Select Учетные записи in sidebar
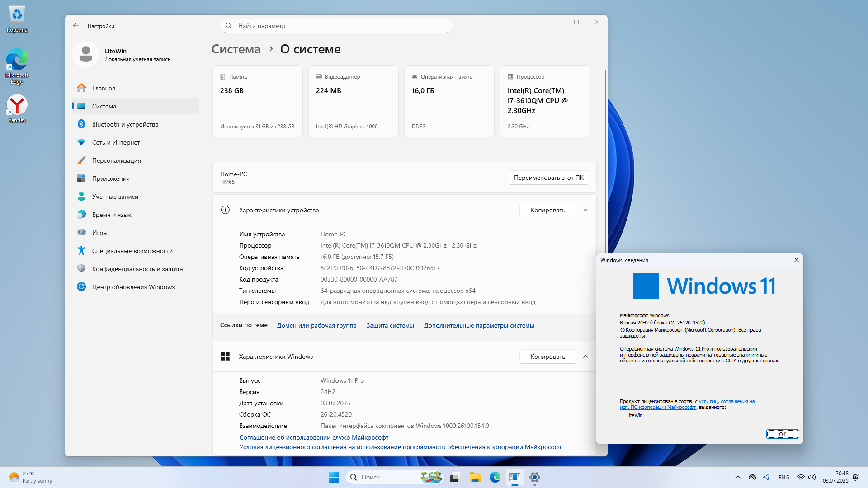Image resolution: width=868 pixels, height=488 pixels. [x=115, y=197]
